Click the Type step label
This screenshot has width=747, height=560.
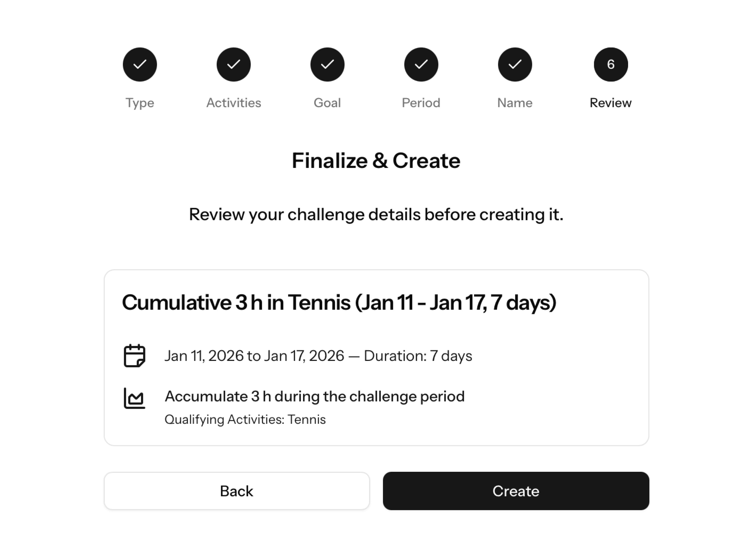click(x=140, y=103)
